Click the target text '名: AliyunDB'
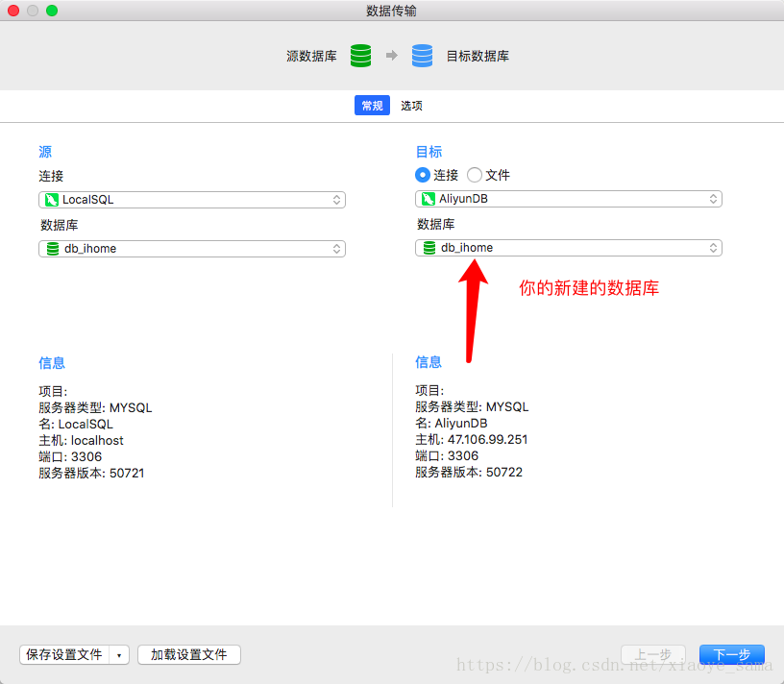Image resolution: width=784 pixels, height=684 pixels. coord(452,423)
